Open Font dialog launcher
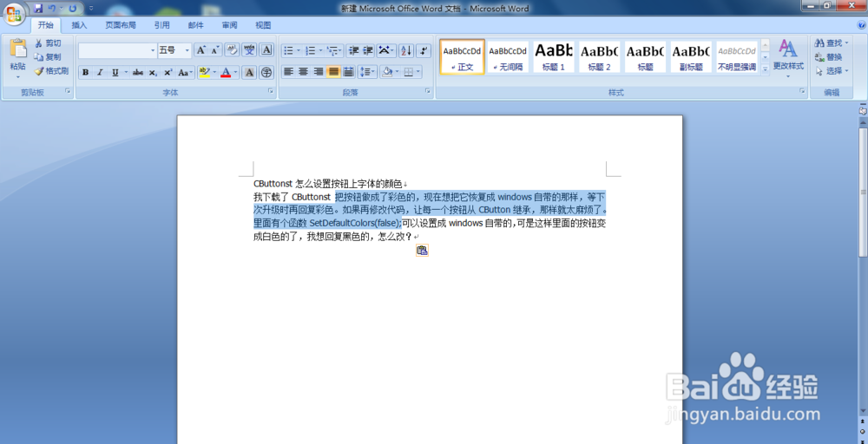Viewport: 868px width, 444px height. pos(271,91)
